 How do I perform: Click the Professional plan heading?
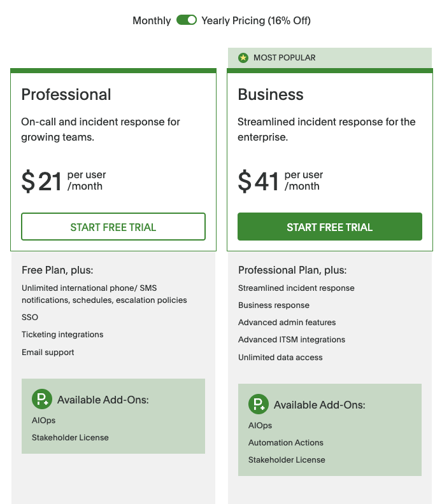66,95
